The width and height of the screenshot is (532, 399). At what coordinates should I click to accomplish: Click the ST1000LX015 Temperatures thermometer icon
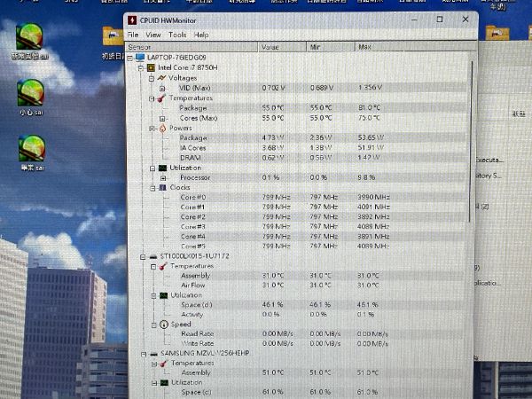(x=163, y=266)
